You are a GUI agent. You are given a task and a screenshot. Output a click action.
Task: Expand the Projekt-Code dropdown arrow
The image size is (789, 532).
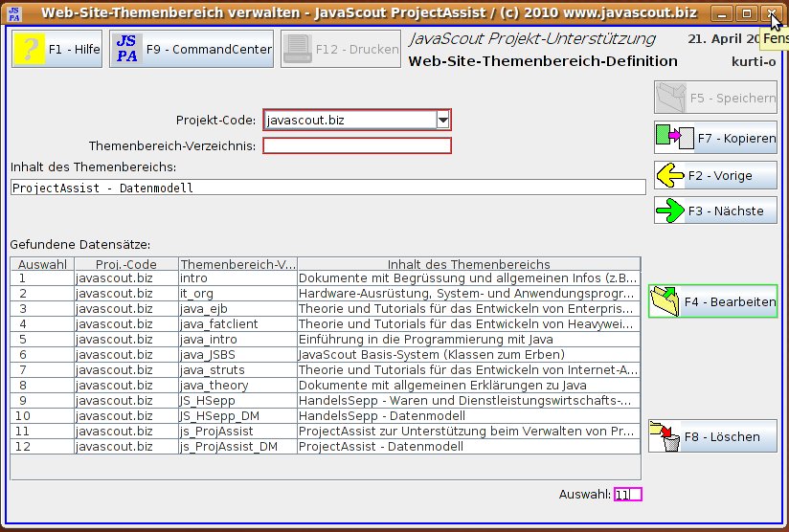coord(442,120)
